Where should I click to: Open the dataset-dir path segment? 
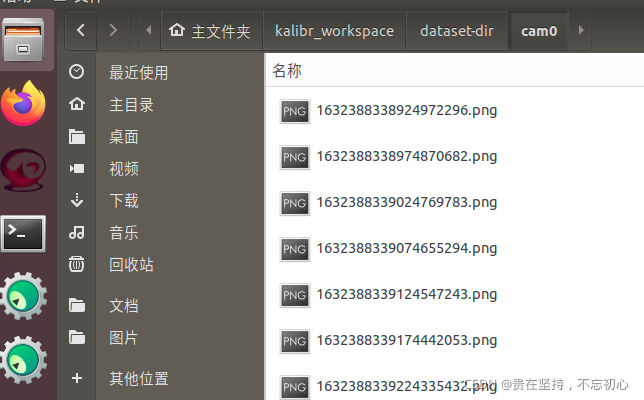pyautogui.click(x=457, y=31)
